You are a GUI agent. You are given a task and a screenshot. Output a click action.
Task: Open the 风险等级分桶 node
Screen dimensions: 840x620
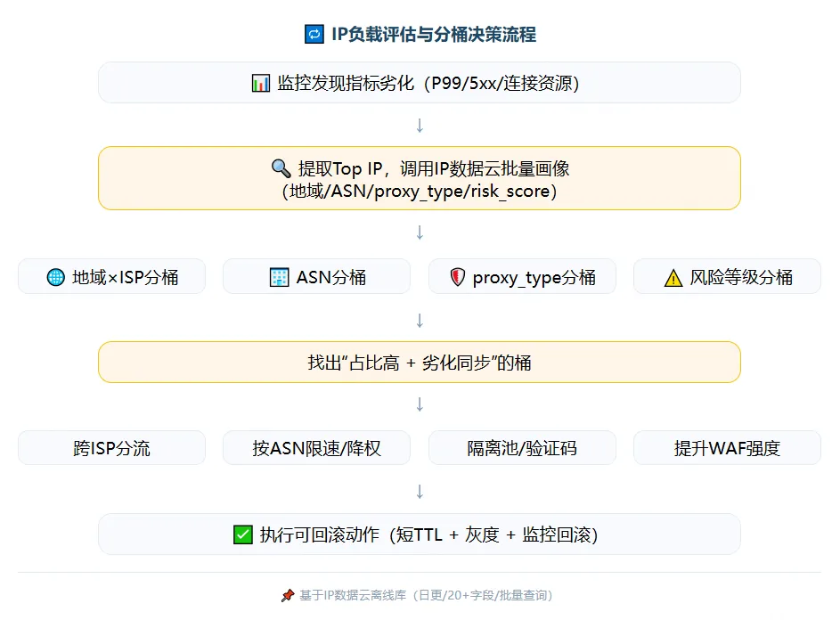(727, 276)
